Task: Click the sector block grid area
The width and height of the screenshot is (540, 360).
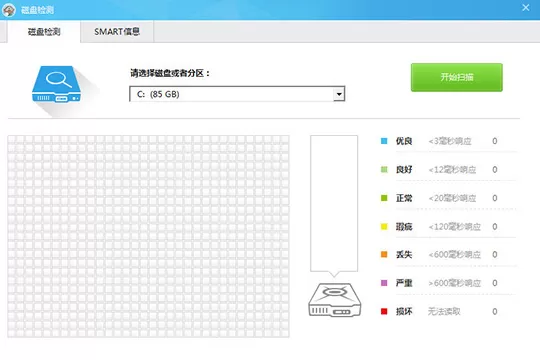Action: 148,236
